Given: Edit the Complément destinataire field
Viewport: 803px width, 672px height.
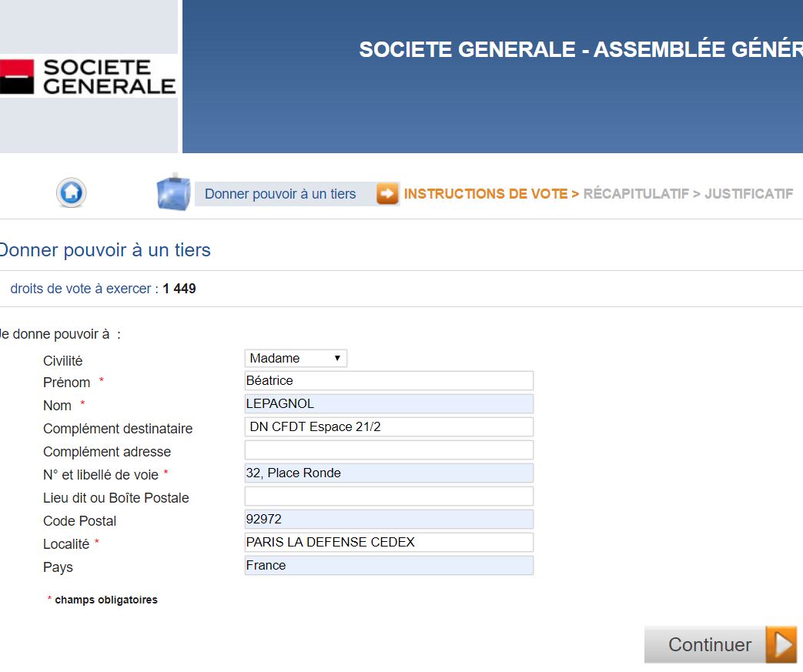Looking at the screenshot, I should [389, 426].
